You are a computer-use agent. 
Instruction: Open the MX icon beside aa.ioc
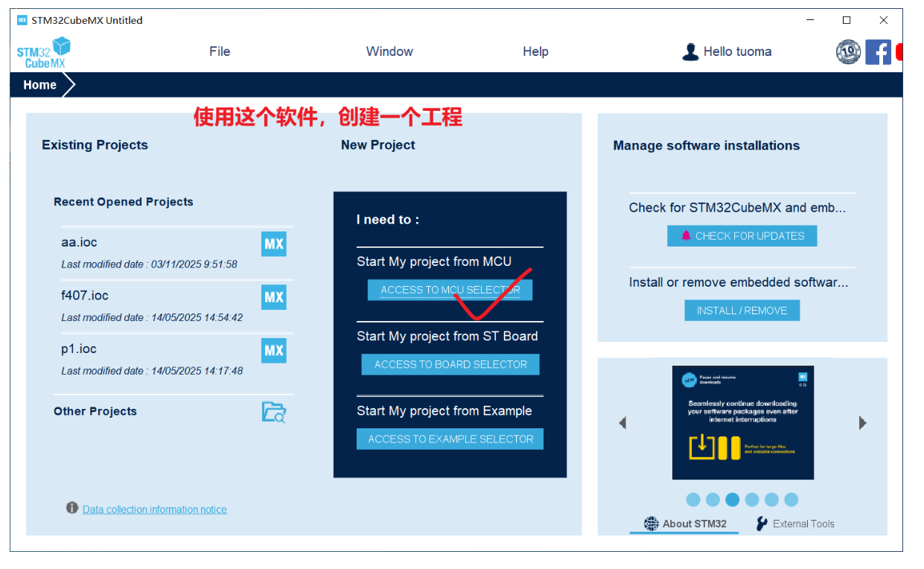coord(274,244)
